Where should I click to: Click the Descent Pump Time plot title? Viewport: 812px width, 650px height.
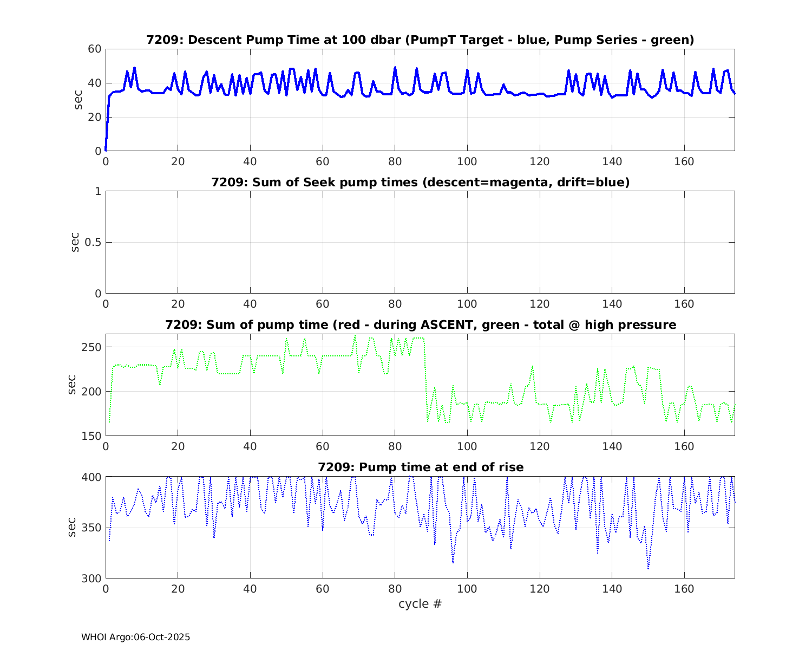420,40
